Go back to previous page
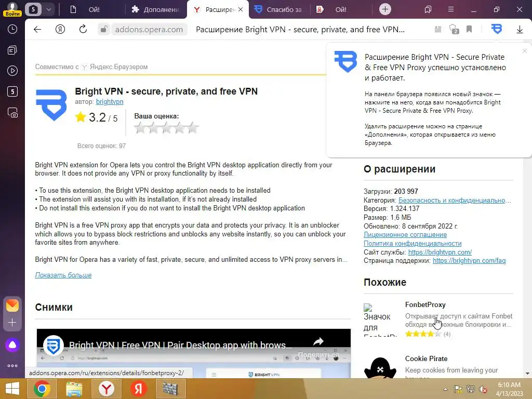The image size is (532, 399). point(37,29)
